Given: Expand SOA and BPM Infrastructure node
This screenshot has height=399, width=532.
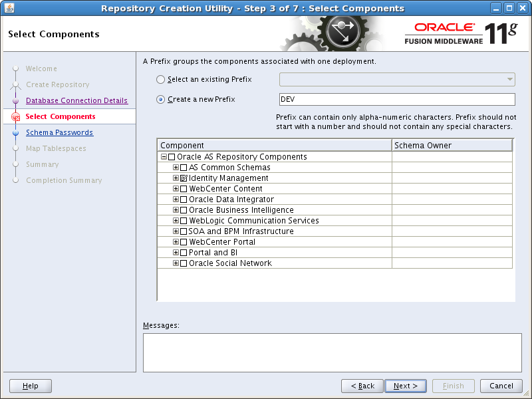Looking at the screenshot, I should pos(176,231).
